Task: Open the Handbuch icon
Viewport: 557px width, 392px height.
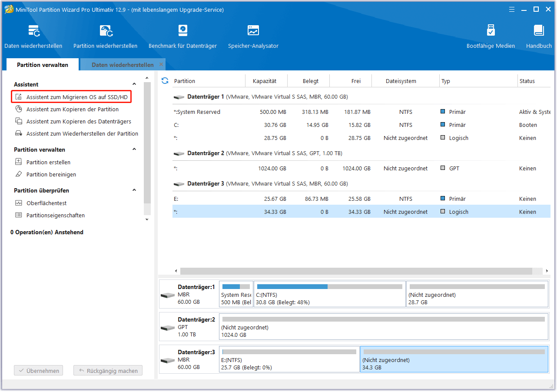Action: [x=539, y=30]
